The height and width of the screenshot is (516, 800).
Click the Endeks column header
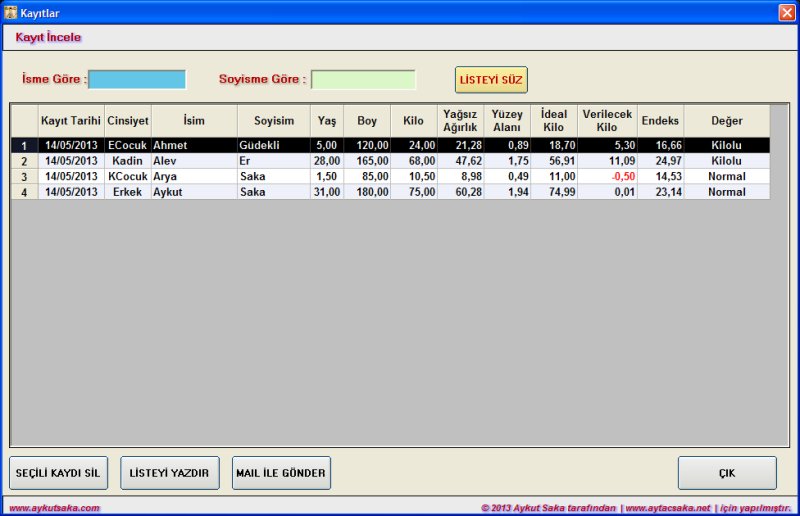click(x=660, y=121)
